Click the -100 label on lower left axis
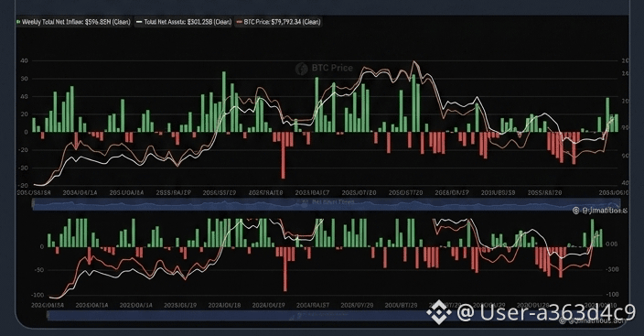 tap(38, 296)
